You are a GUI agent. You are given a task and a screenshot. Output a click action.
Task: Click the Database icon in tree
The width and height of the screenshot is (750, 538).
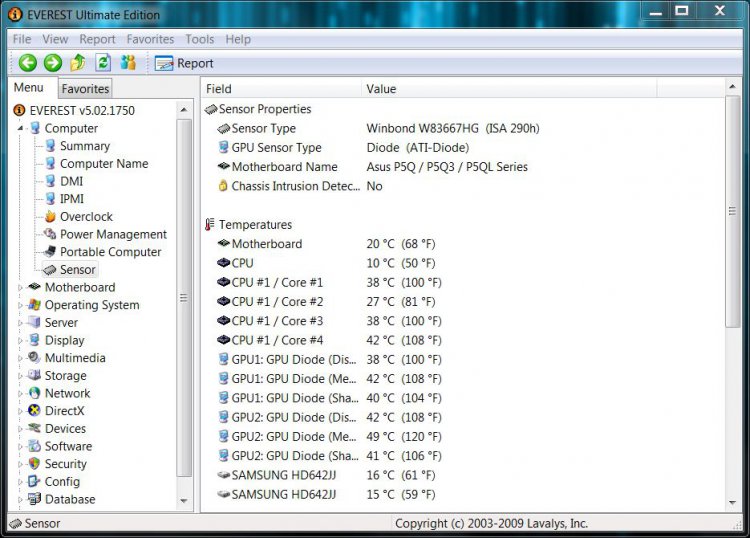point(34,499)
